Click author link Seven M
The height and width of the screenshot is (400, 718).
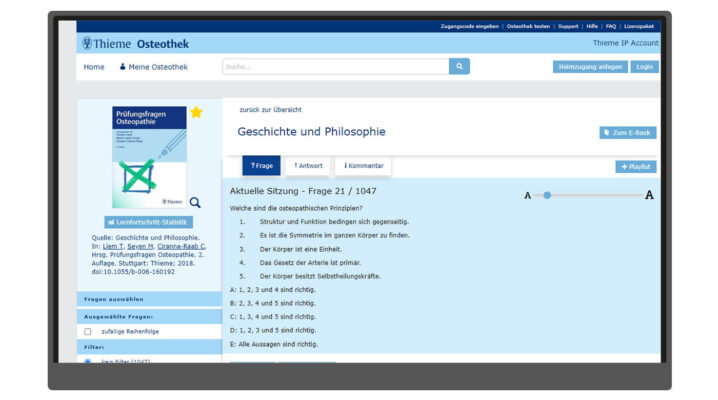pos(140,246)
